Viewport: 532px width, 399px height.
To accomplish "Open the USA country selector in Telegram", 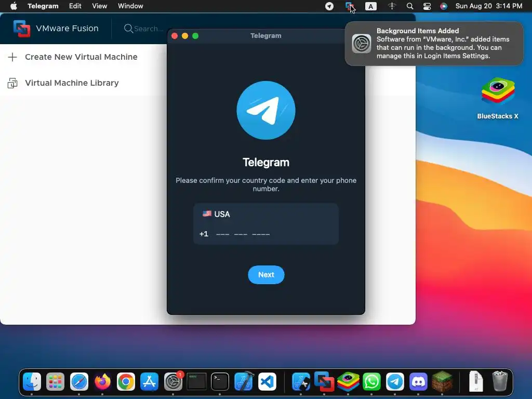I will click(x=265, y=214).
